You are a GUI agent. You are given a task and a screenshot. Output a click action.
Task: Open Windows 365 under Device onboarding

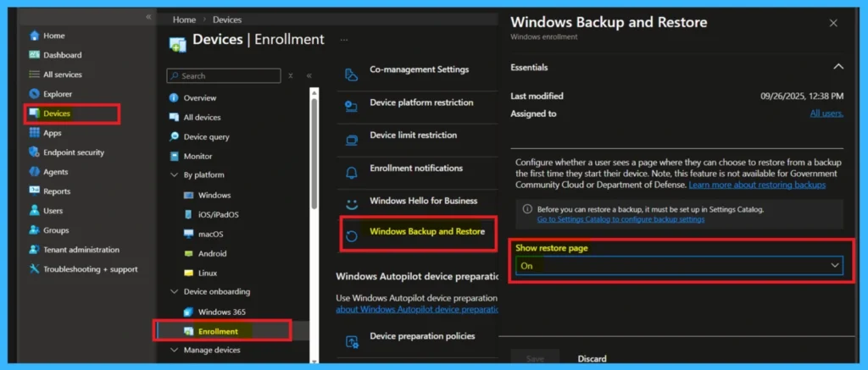222,312
